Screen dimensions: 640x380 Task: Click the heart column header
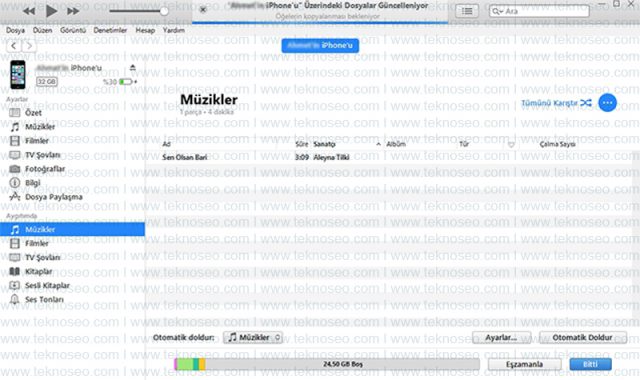[511, 144]
